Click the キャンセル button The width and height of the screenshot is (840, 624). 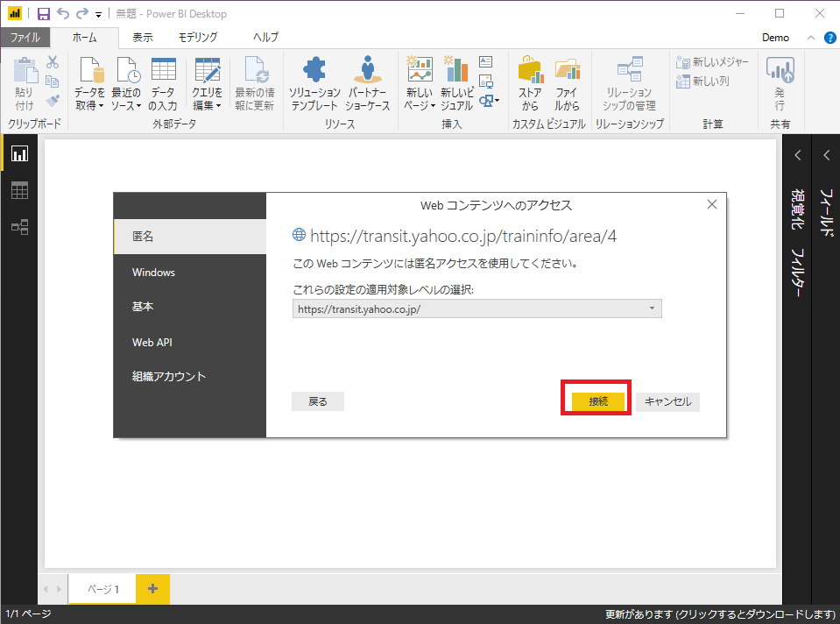[x=667, y=401]
